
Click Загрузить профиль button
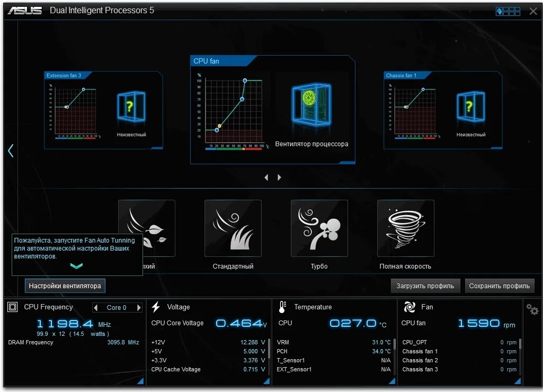[425, 286]
